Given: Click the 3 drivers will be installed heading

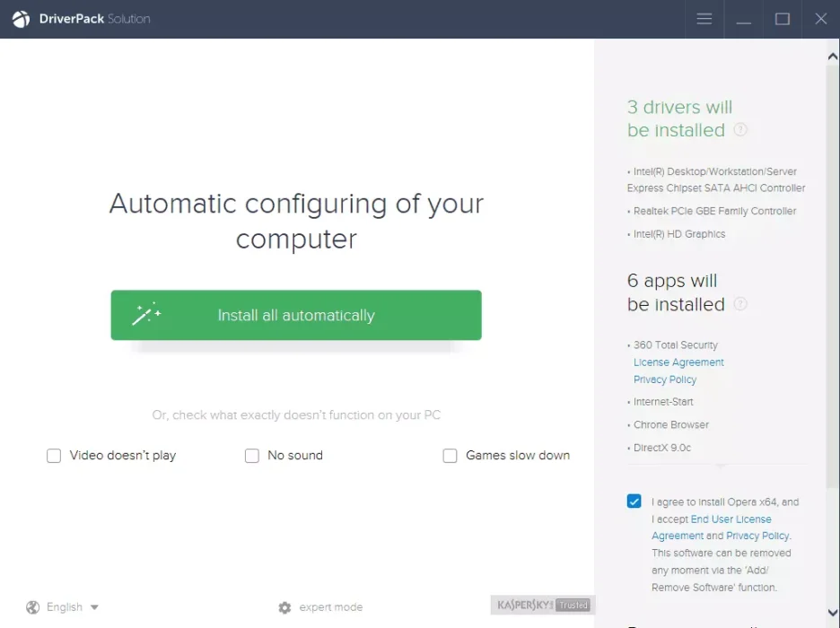Looking at the screenshot, I should coord(679,118).
